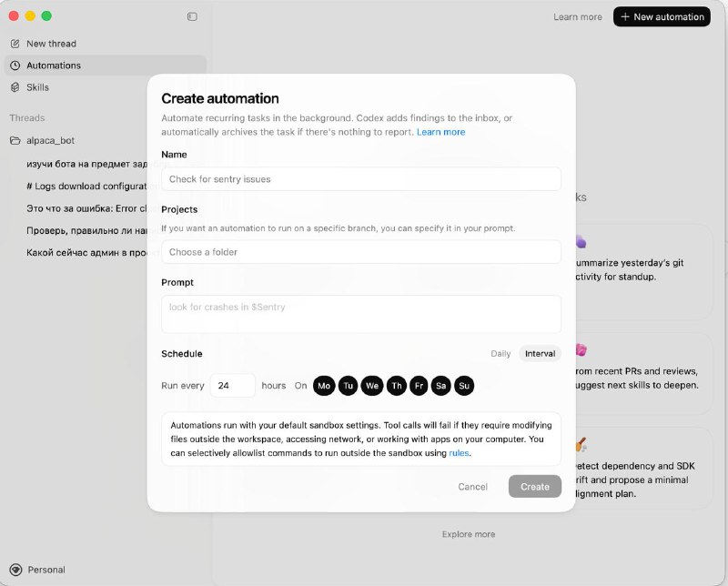Open the Choose a folder dropdown
728x586 pixels.
pyautogui.click(x=360, y=252)
